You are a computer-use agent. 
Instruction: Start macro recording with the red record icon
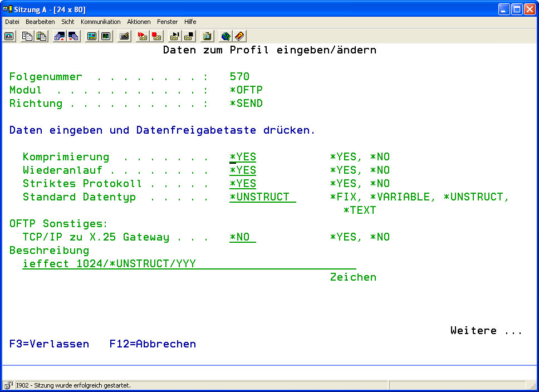[x=143, y=36]
